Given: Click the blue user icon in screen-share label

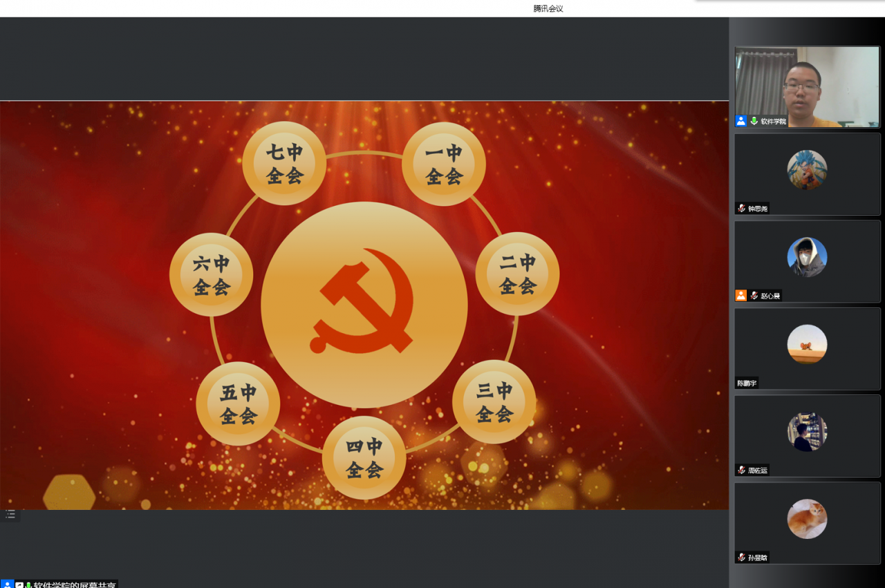Looking at the screenshot, I should click(x=7, y=585).
